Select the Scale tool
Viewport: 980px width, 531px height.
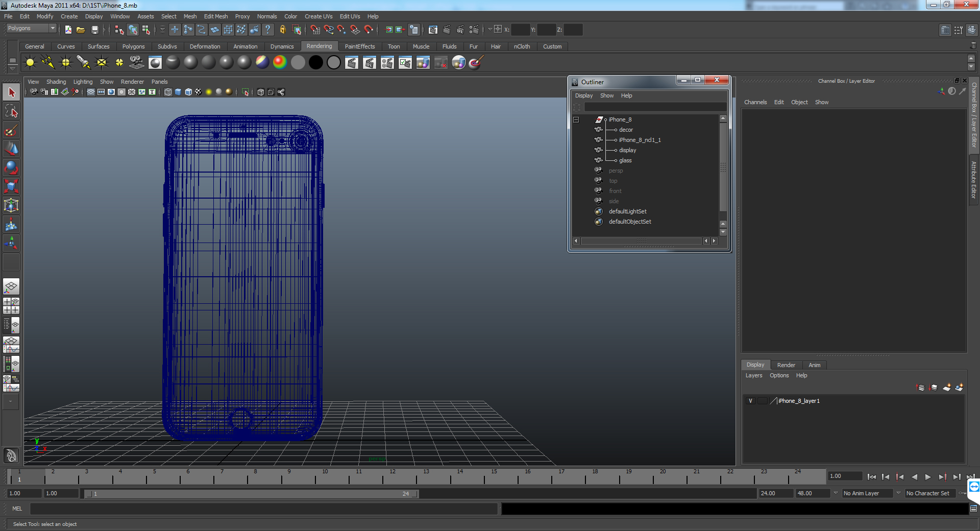pyautogui.click(x=11, y=186)
